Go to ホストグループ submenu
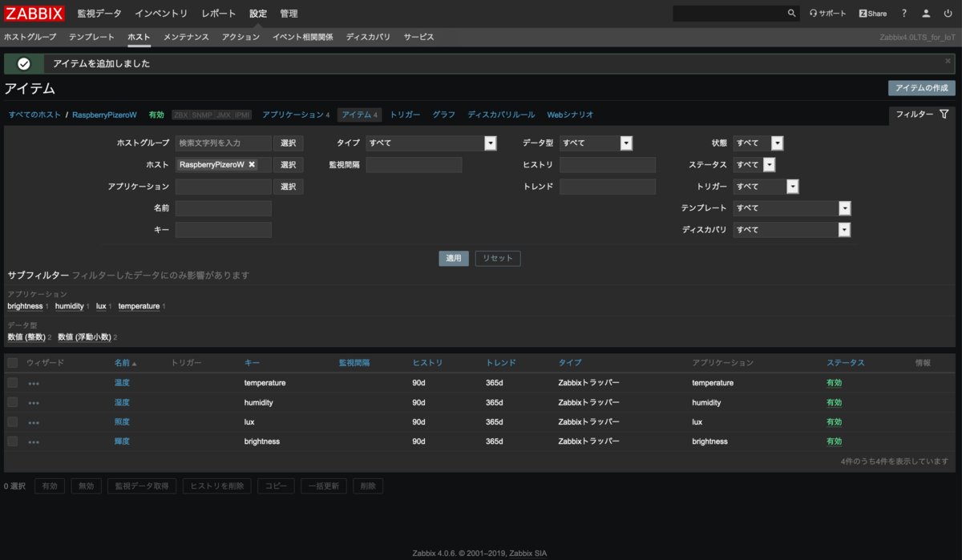Screen dimensions: 962x560 coord(30,38)
